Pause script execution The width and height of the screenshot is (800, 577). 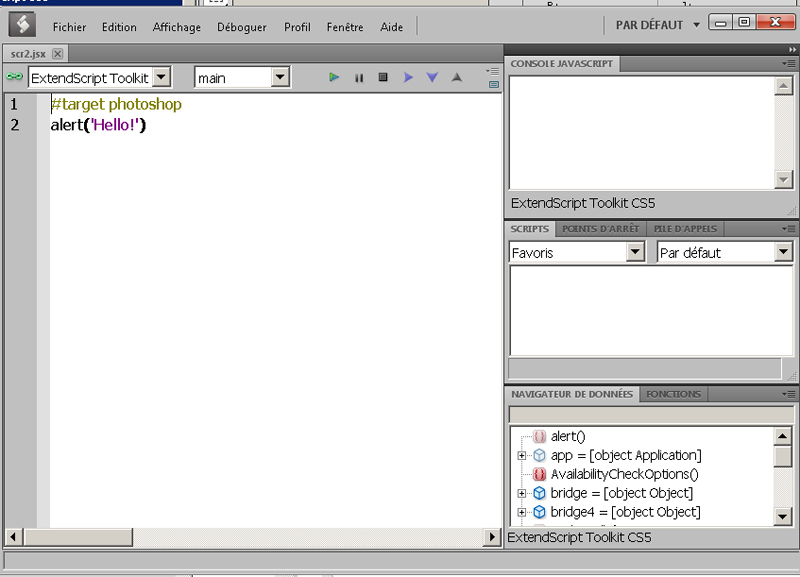tap(359, 78)
